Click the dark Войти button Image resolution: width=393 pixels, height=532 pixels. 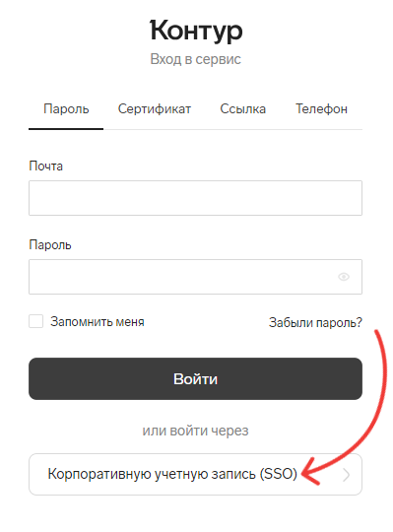tap(195, 378)
